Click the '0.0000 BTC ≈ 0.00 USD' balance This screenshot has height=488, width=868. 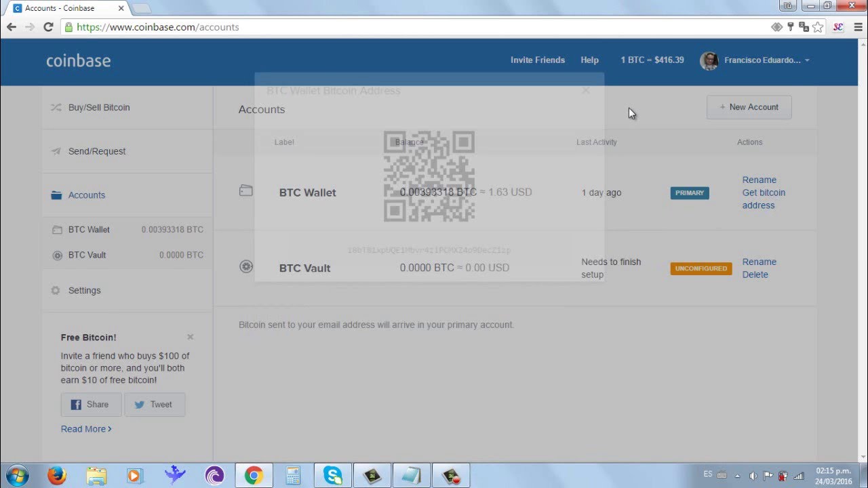tap(454, 268)
